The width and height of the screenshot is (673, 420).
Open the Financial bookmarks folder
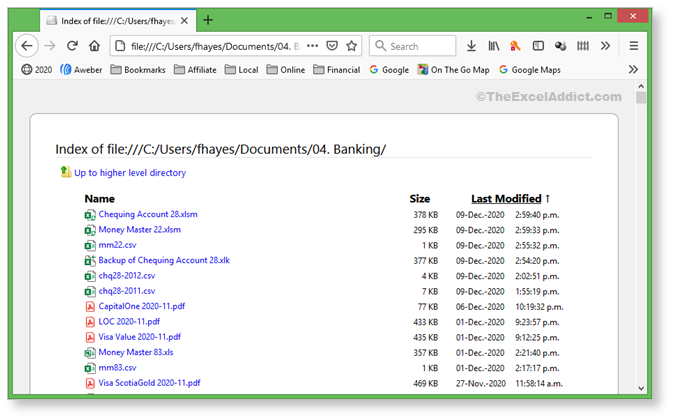(336, 69)
